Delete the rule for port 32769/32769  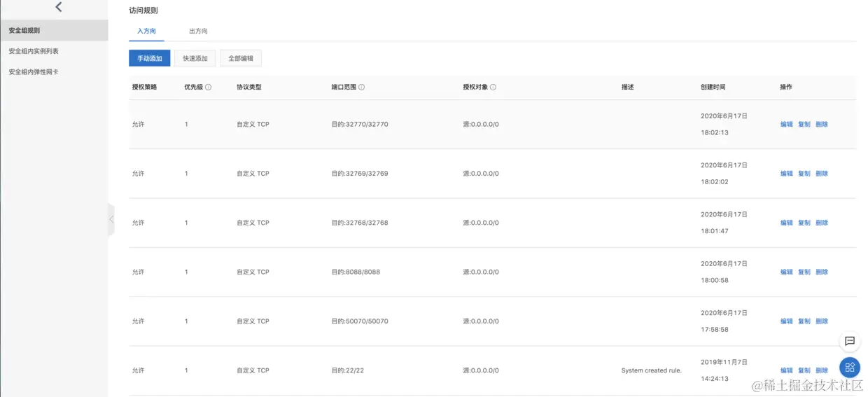822,174
